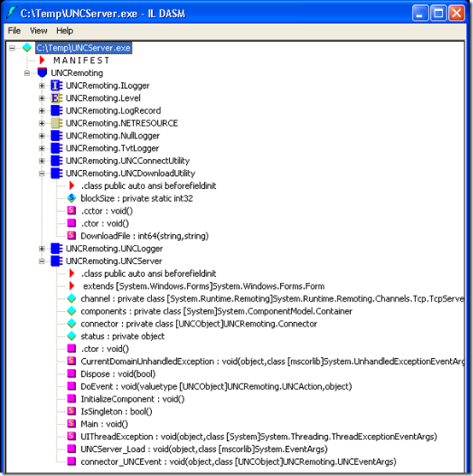Select 'Main : void()' method
The height and width of the screenshot is (476, 473).
(104, 424)
